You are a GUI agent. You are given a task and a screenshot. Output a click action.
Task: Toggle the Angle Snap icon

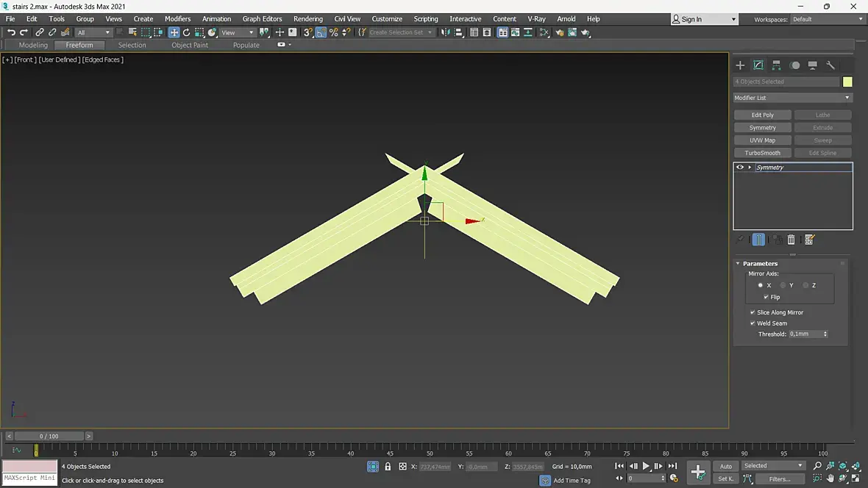(x=321, y=32)
